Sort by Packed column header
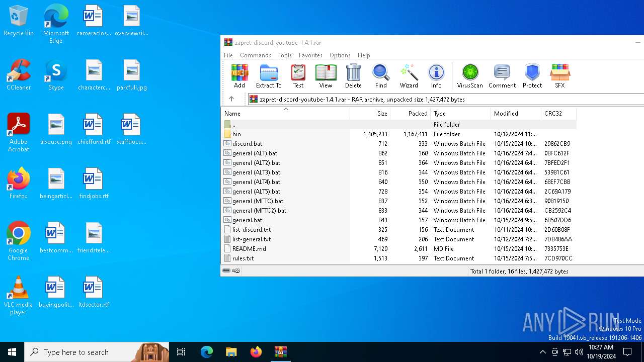 pos(411,114)
